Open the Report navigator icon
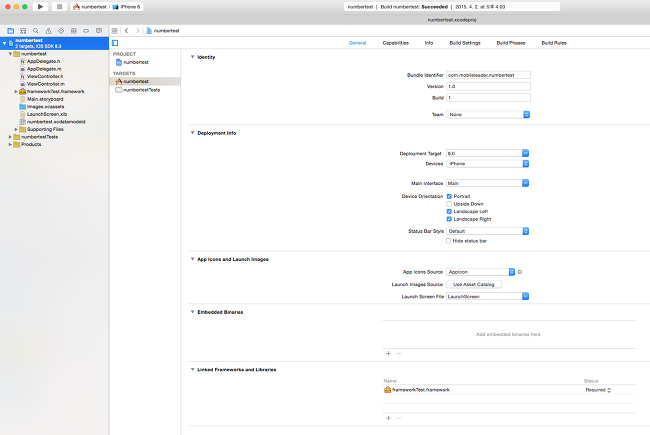 pos(99,31)
